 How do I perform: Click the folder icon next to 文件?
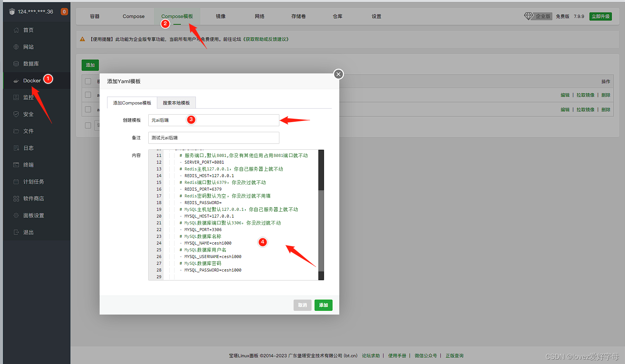[x=16, y=131]
